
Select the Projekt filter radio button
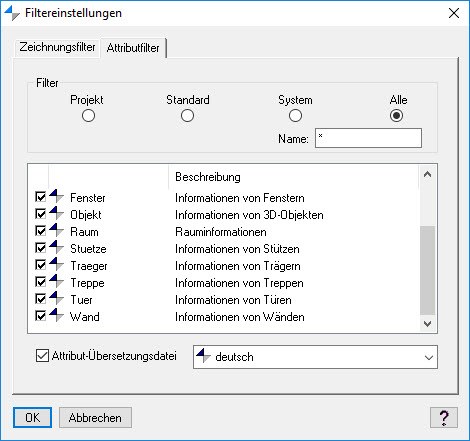click(x=88, y=116)
